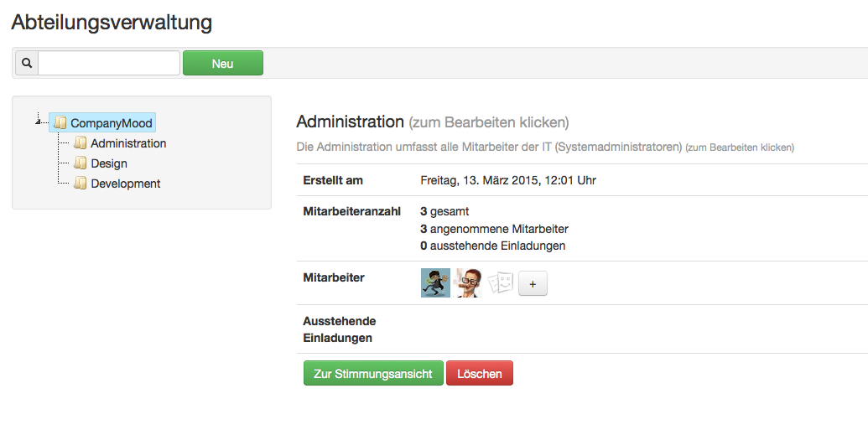The height and width of the screenshot is (435, 868).
Task: Select Administration department label in tree
Action: pyautogui.click(x=128, y=143)
